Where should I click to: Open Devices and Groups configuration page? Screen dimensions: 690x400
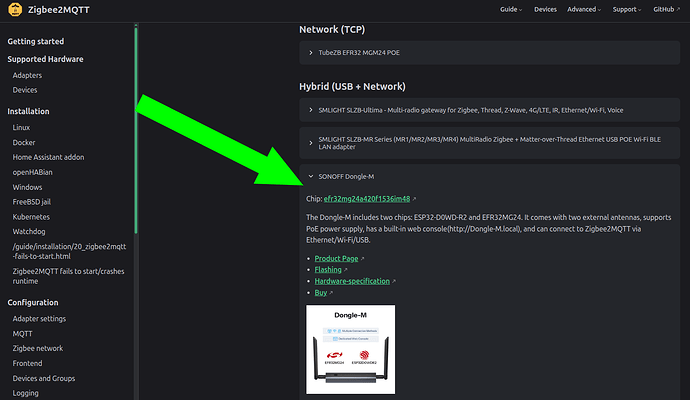point(44,378)
